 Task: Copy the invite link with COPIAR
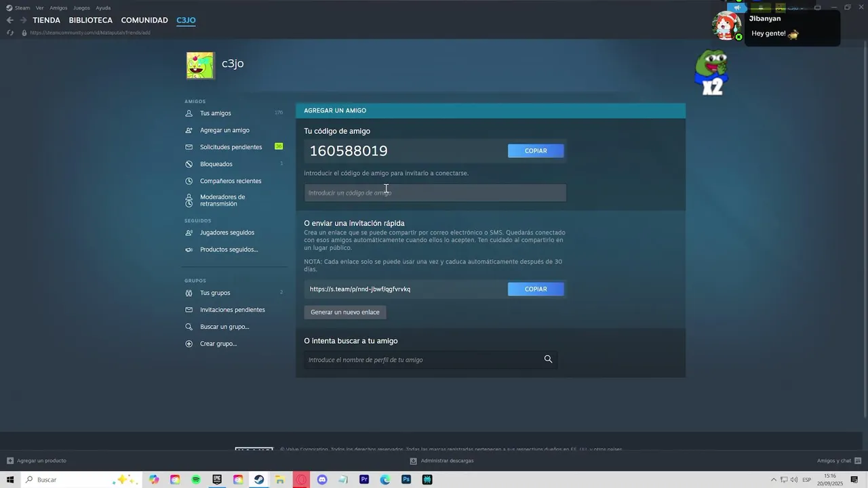pyautogui.click(x=536, y=289)
